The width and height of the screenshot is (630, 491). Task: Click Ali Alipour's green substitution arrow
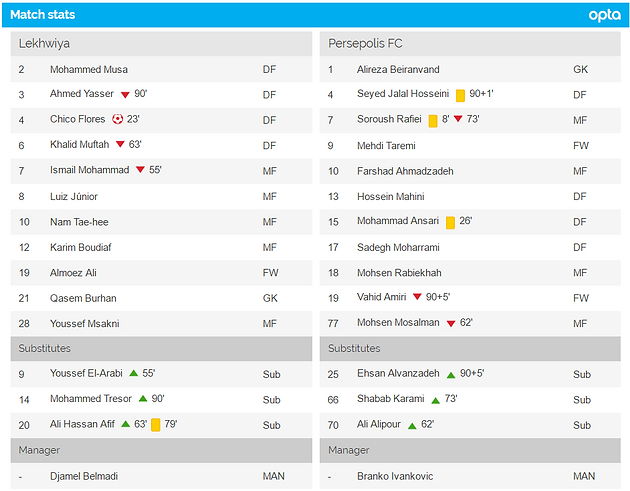coord(412,426)
